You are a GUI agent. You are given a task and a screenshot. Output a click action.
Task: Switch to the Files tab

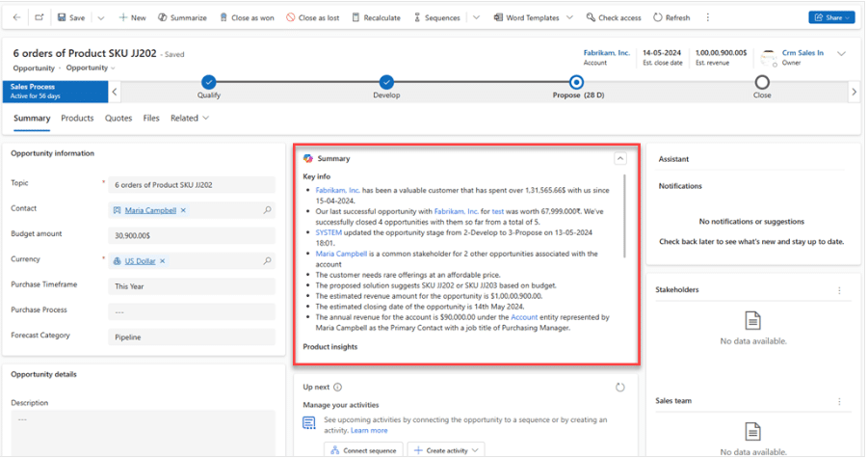click(151, 119)
